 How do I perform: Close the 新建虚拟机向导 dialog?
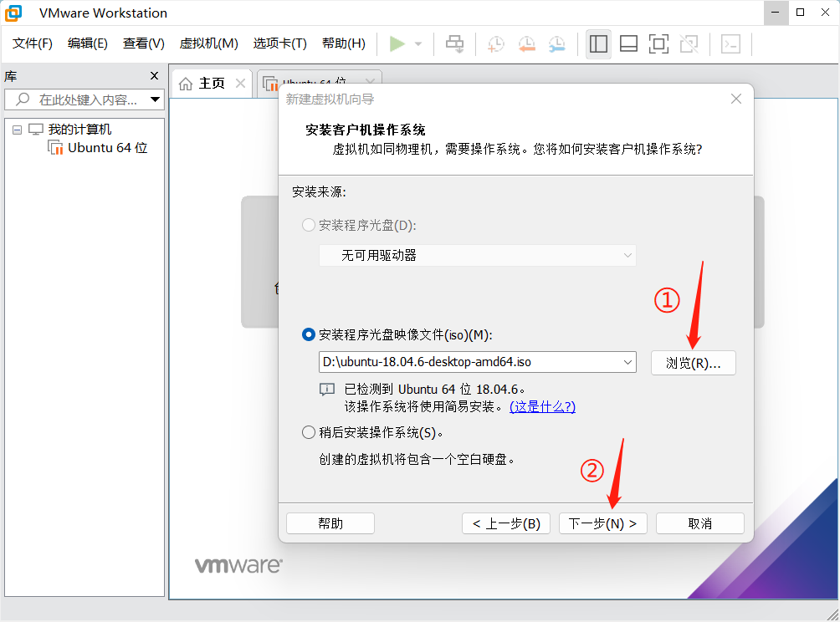[736, 99]
